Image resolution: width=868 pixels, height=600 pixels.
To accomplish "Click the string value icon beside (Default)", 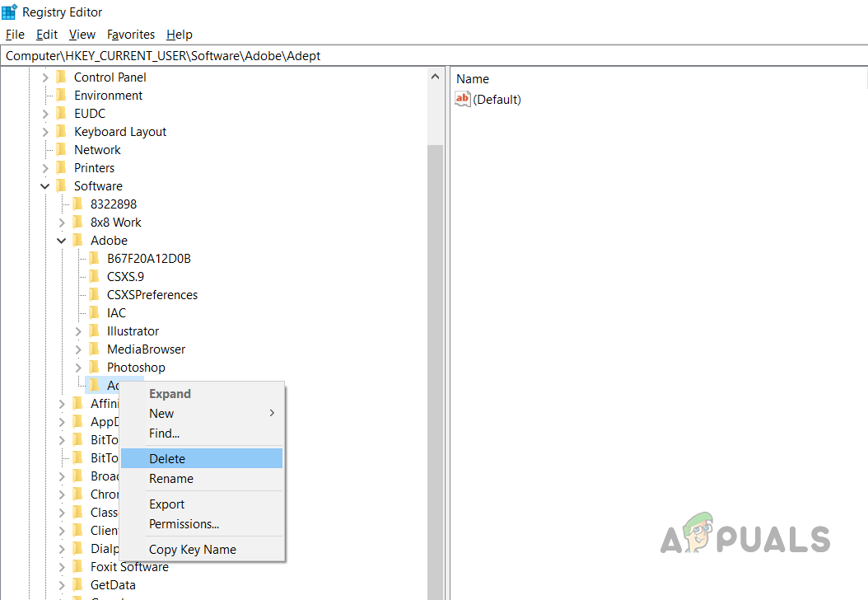I will [462, 99].
